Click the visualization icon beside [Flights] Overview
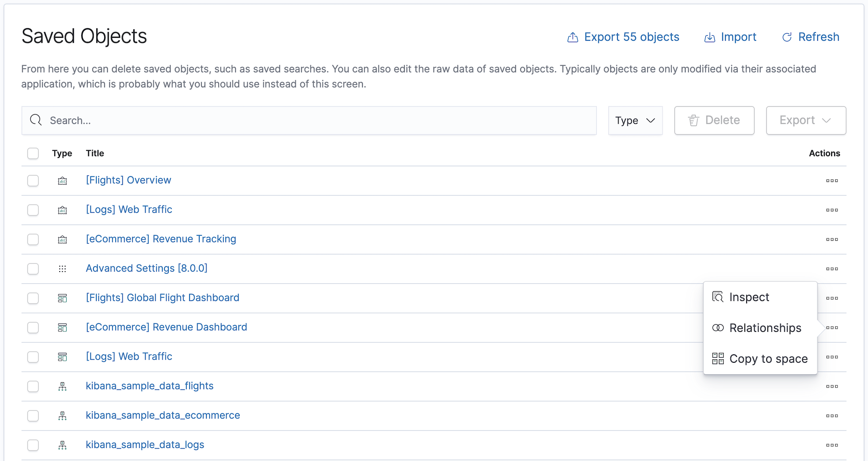Screen dimensions: 868x461 click(x=62, y=181)
